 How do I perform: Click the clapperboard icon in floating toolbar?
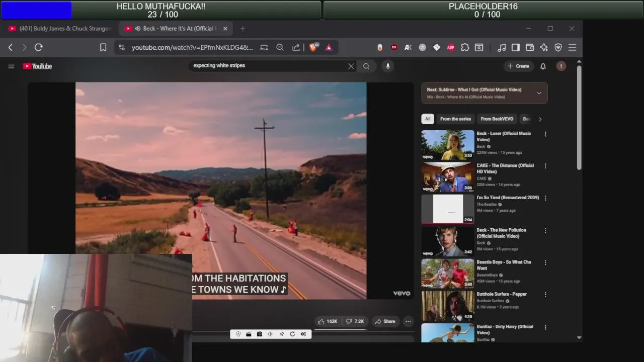(x=249, y=334)
